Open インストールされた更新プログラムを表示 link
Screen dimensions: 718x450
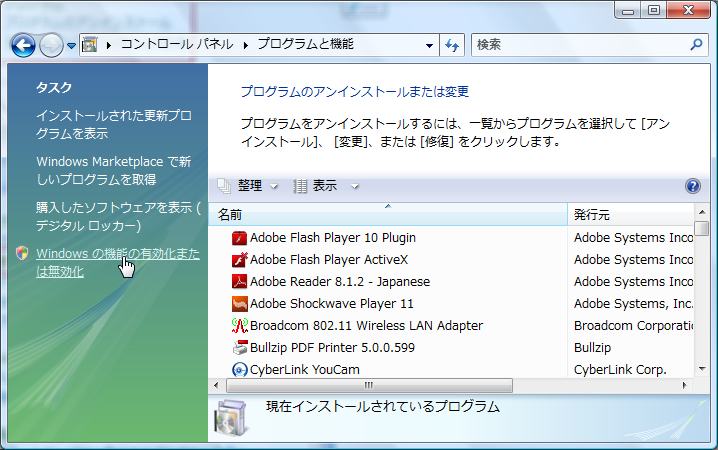(x=114, y=124)
